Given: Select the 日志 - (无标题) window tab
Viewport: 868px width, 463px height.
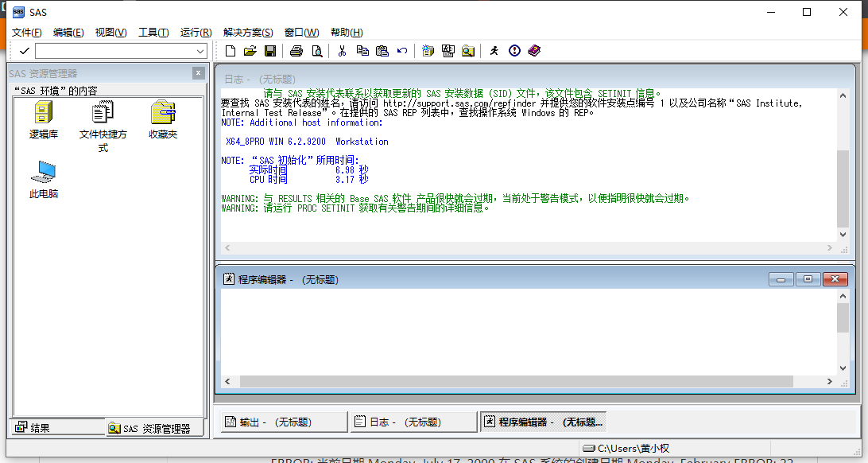Looking at the screenshot, I should (x=413, y=422).
